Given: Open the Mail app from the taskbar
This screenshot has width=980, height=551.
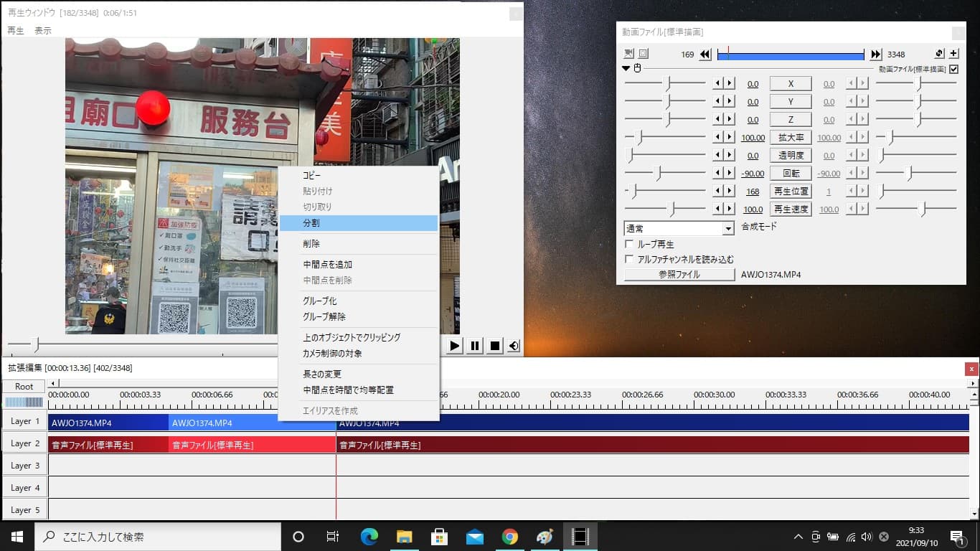Looking at the screenshot, I should (474, 537).
